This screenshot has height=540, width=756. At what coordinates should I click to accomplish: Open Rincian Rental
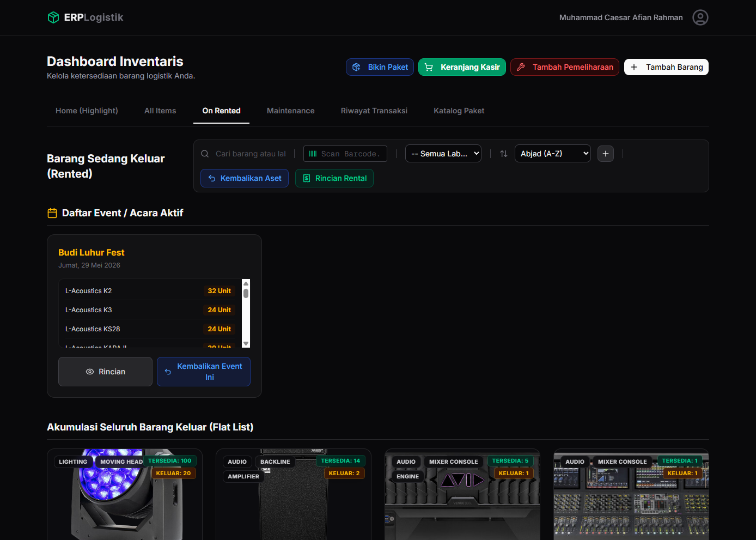334,178
